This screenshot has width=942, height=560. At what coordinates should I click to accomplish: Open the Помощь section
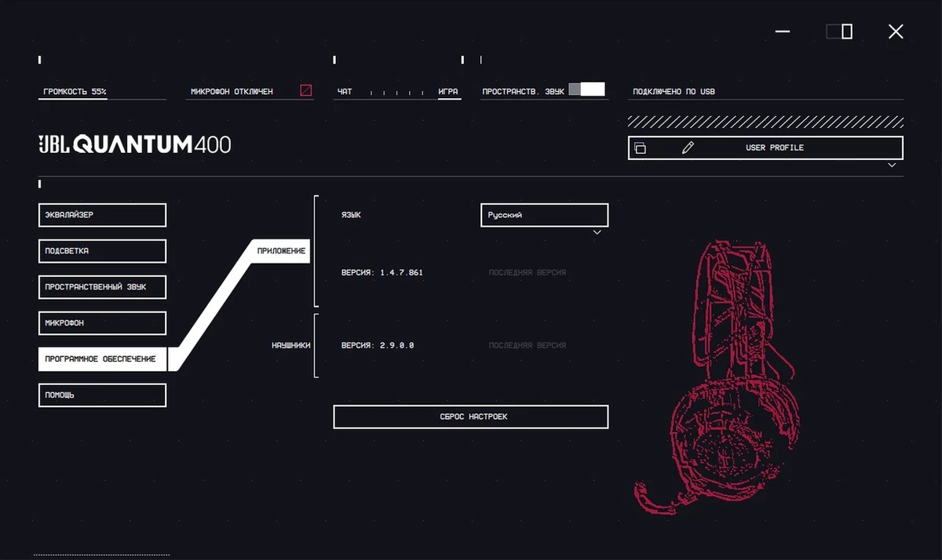click(102, 395)
